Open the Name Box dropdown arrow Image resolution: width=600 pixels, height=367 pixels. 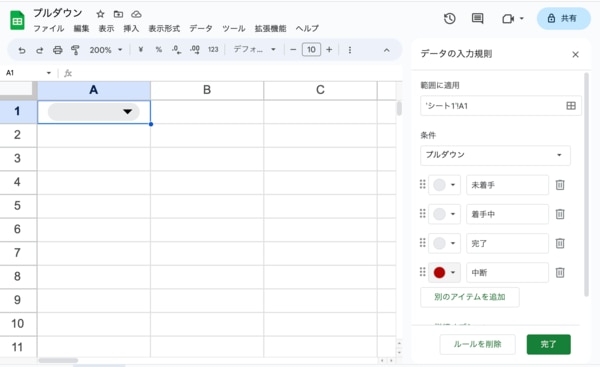click(49, 73)
